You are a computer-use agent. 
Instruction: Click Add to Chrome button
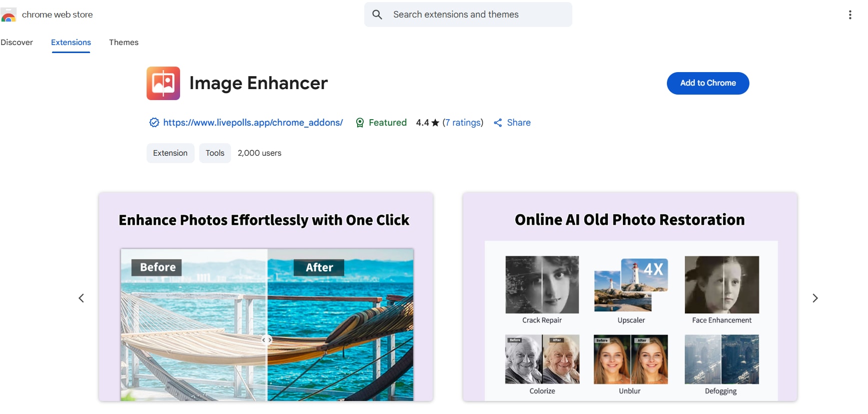[x=708, y=83]
